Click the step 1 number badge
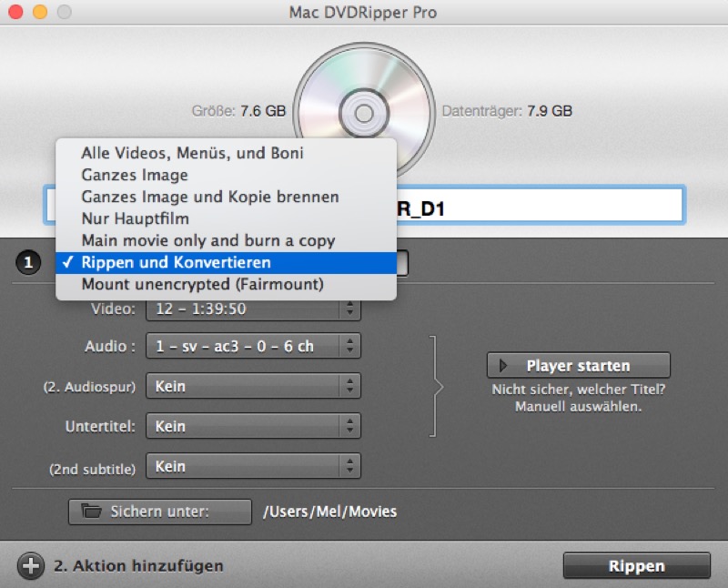 28,263
